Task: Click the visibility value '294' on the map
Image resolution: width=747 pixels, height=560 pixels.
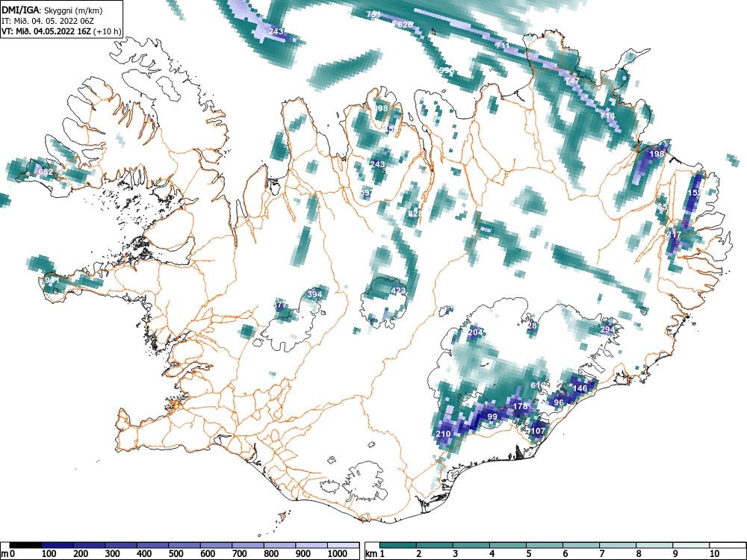Action: tap(607, 329)
